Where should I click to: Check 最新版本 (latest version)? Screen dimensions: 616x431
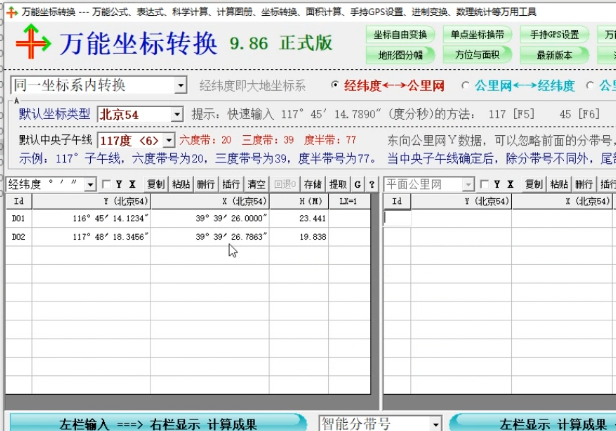[554, 55]
